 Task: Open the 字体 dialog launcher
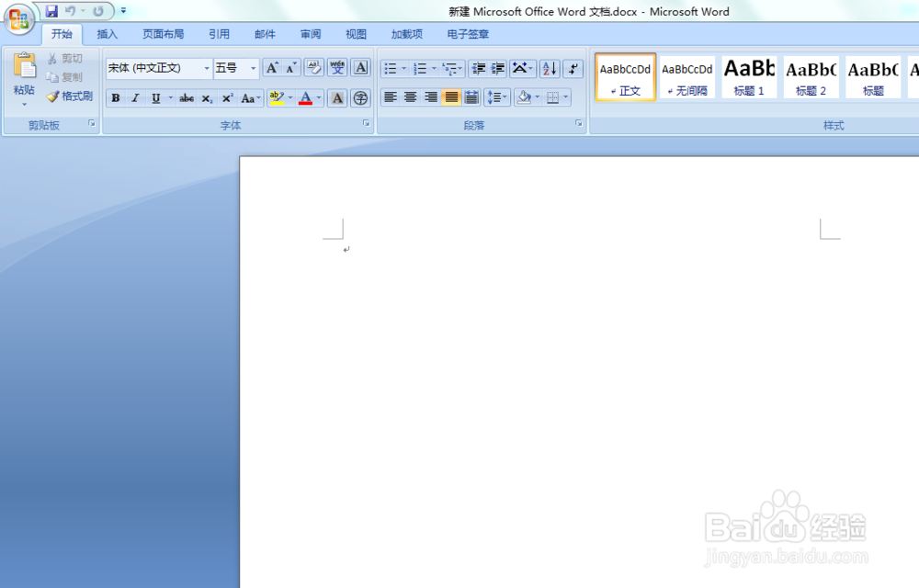point(367,124)
